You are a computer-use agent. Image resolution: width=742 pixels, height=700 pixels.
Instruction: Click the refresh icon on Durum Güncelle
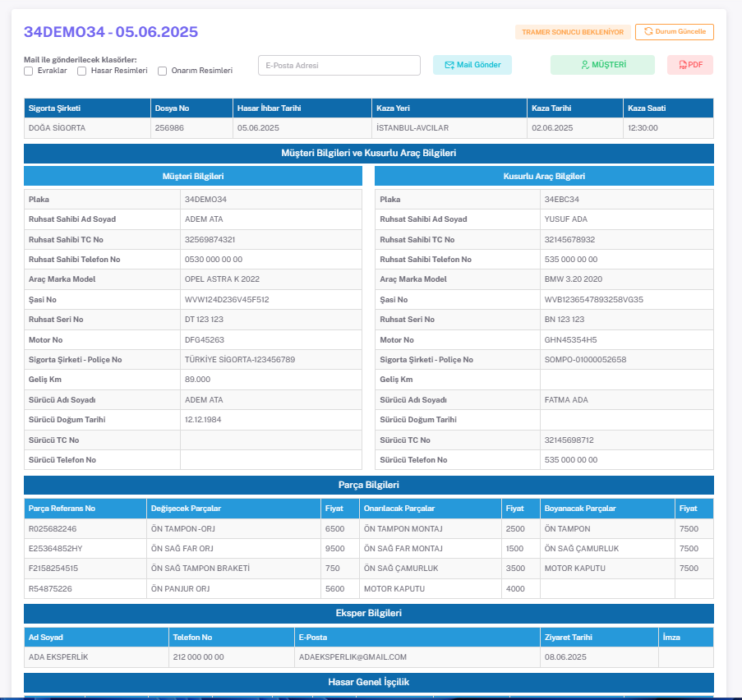tap(648, 32)
